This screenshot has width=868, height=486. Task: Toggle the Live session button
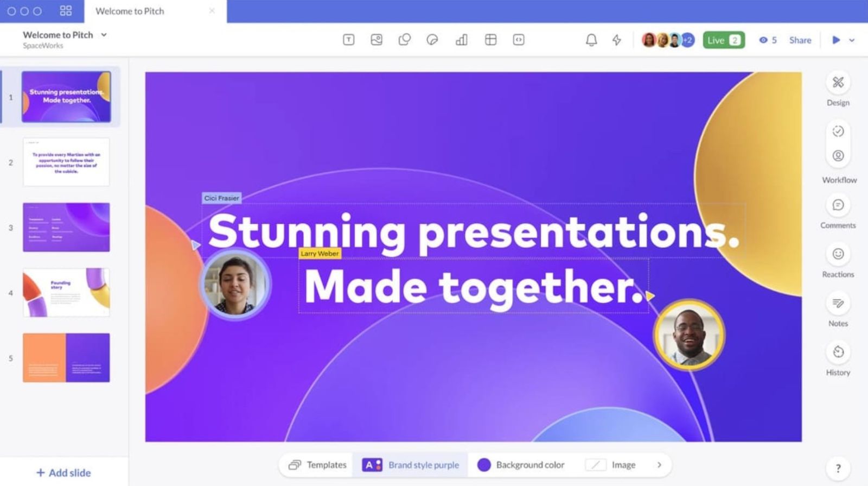click(723, 40)
